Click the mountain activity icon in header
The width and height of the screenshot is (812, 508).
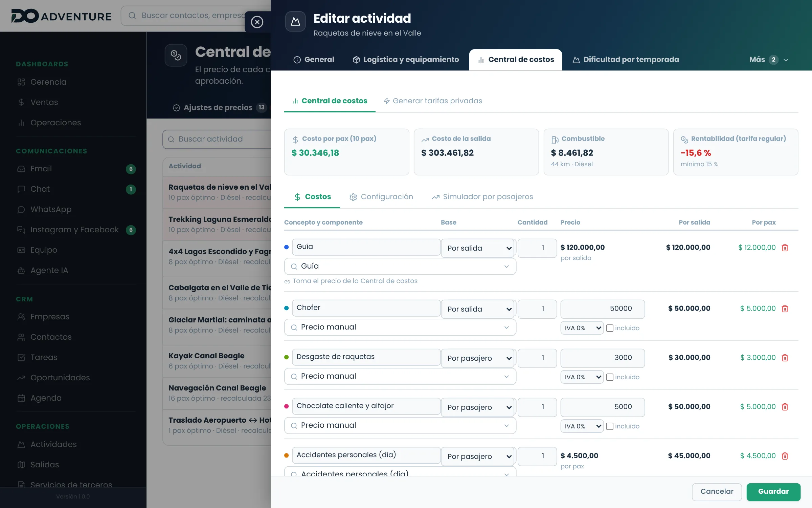click(295, 21)
